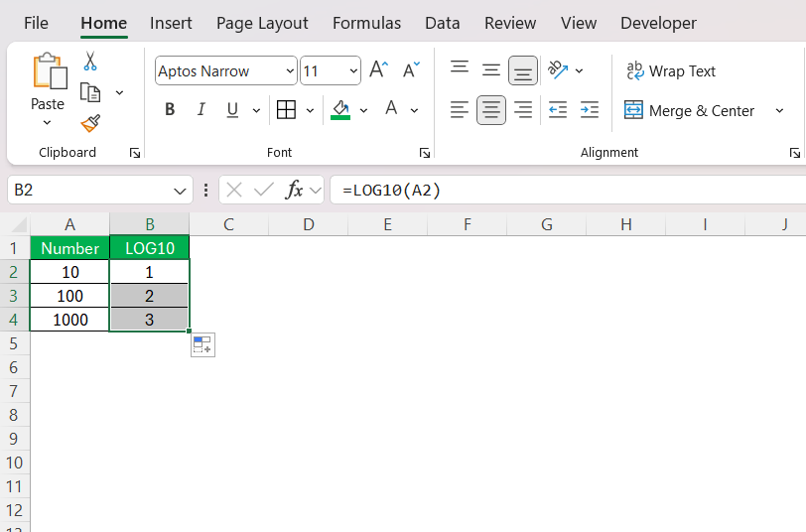The width and height of the screenshot is (806, 532).
Task: Open Name Box B2 dropdown
Action: click(x=180, y=192)
